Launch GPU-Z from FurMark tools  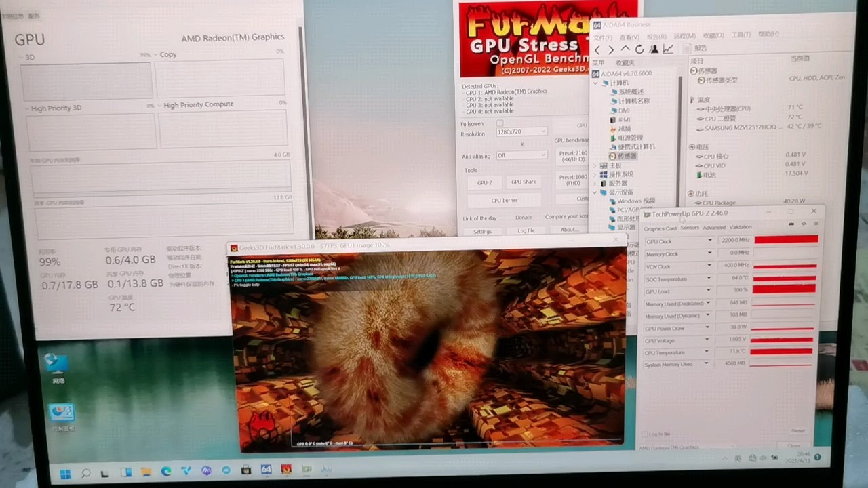click(x=485, y=182)
